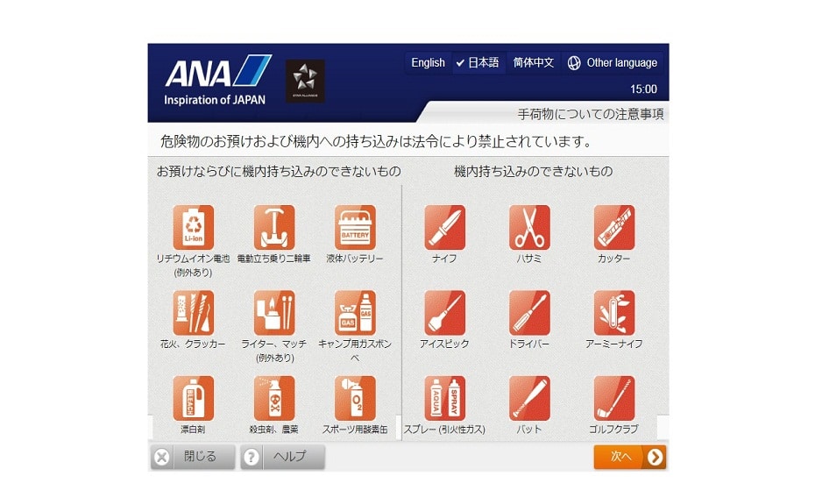Click the キャンプ用ガスボンベ label

(x=355, y=350)
